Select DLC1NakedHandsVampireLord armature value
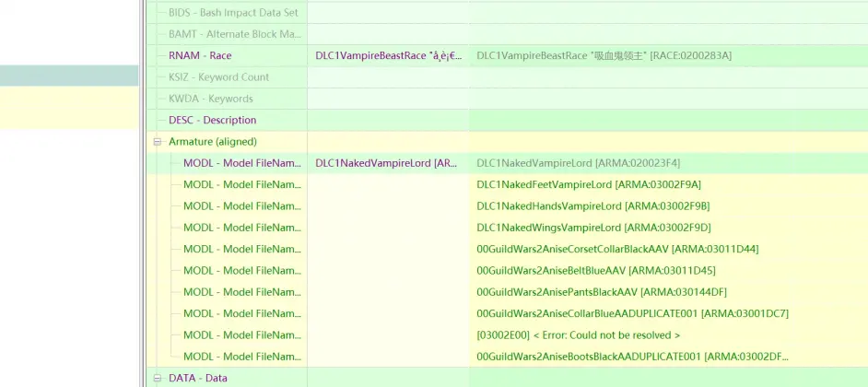This screenshot has height=387, width=868. [x=592, y=206]
